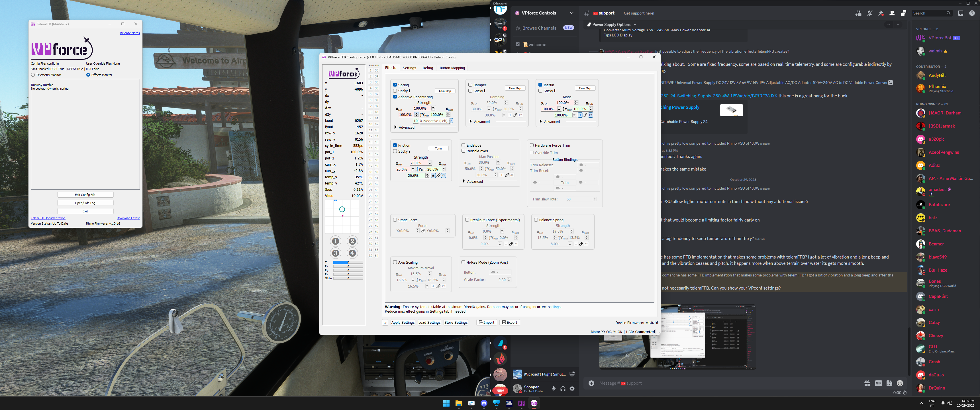This screenshot has width=980, height=410.
Task: Open Discord threads icon
Action: [858, 13]
